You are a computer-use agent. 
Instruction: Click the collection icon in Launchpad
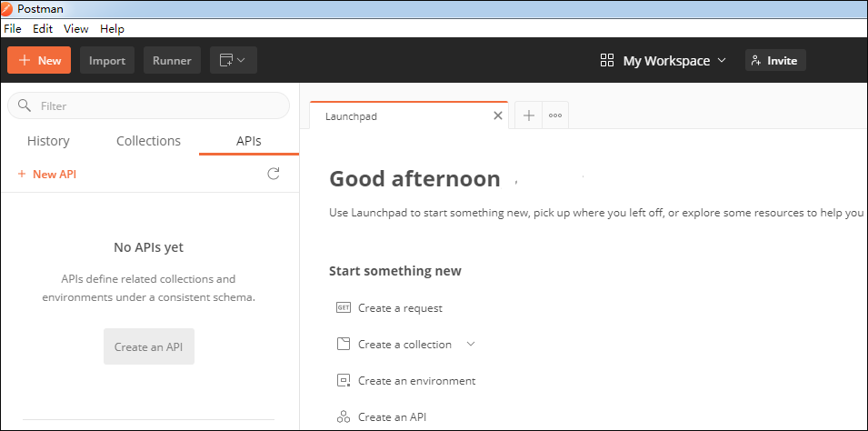(344, 345)
